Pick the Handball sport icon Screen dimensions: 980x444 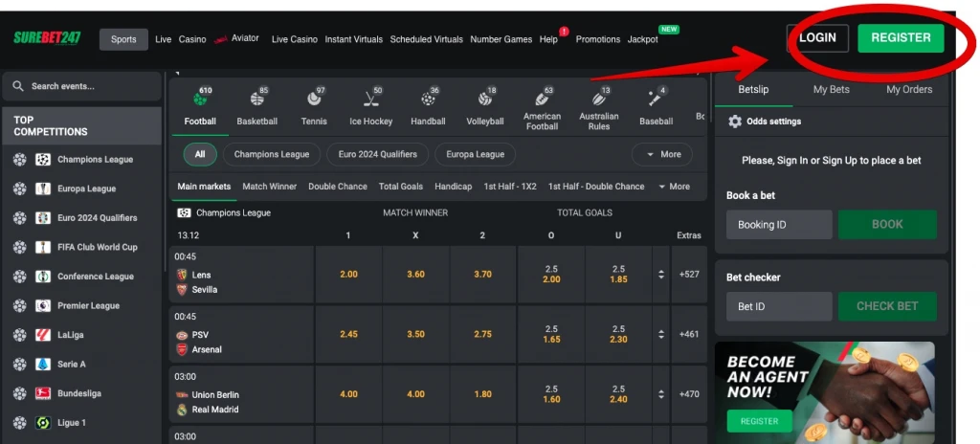[x=428, y=100]
